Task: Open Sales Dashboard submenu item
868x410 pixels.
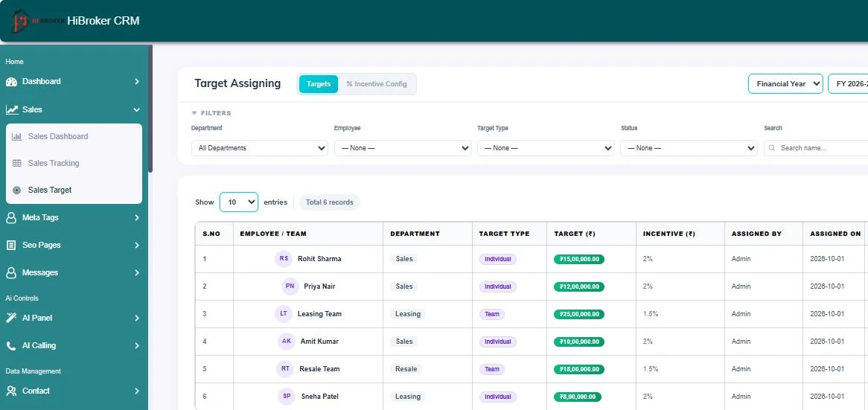Action: coord(74,137)
